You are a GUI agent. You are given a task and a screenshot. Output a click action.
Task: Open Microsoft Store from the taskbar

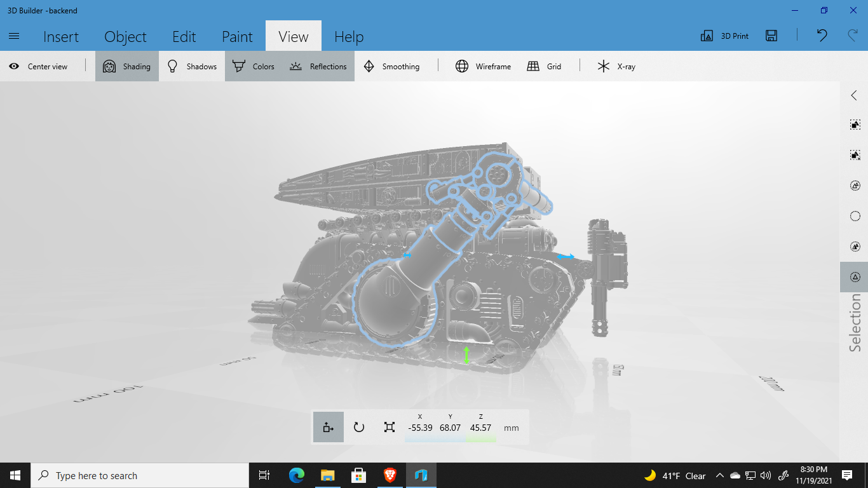click(358, 475)
